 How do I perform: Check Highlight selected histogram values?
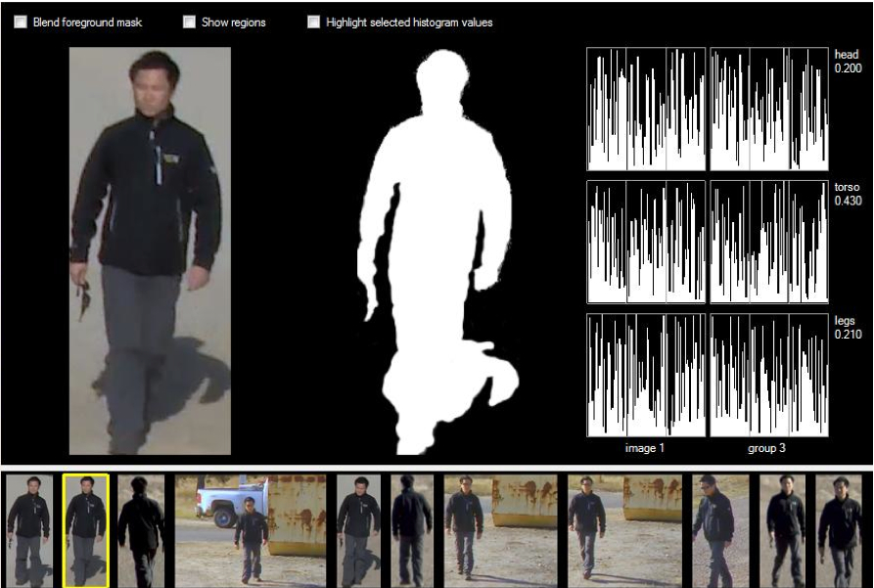314,22
